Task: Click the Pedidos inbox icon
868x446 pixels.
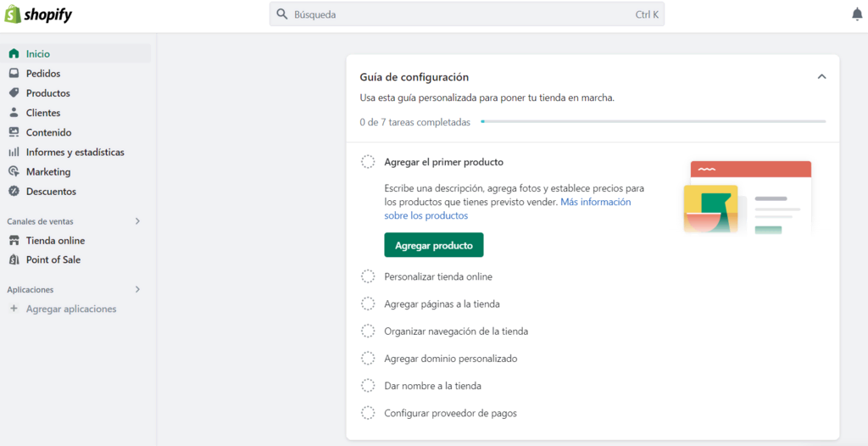Action: pos(14,74)
